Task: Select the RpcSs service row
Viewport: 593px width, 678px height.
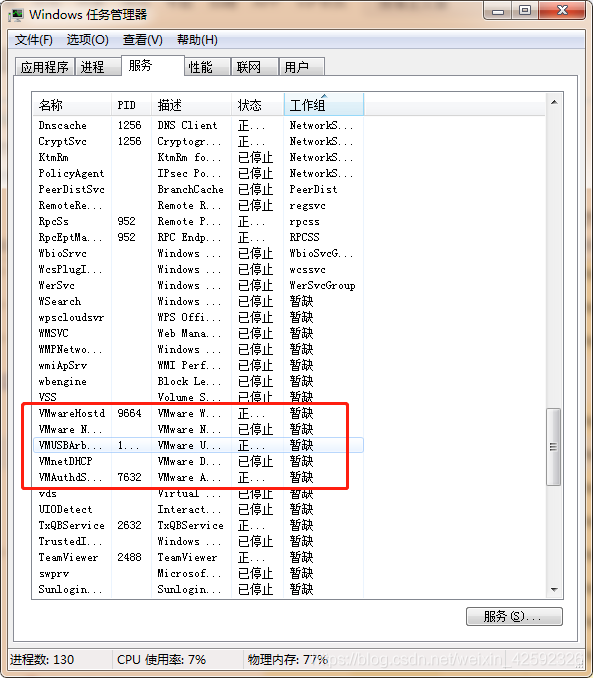Action: click(198, 221)
